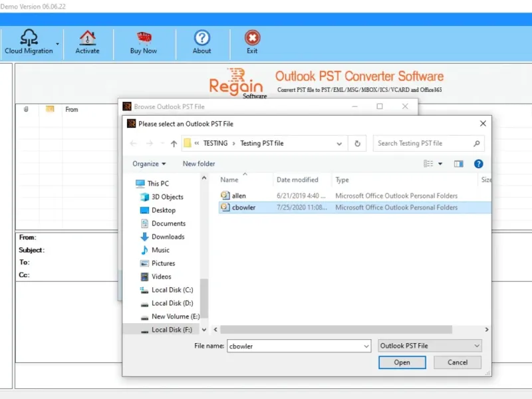Click the horizontal scrollbar thumb

click(336, 329)
